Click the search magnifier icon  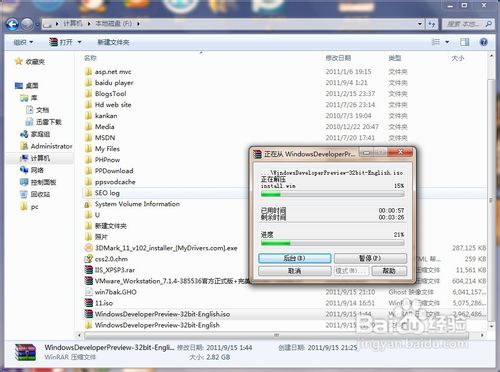coord(488,24)
